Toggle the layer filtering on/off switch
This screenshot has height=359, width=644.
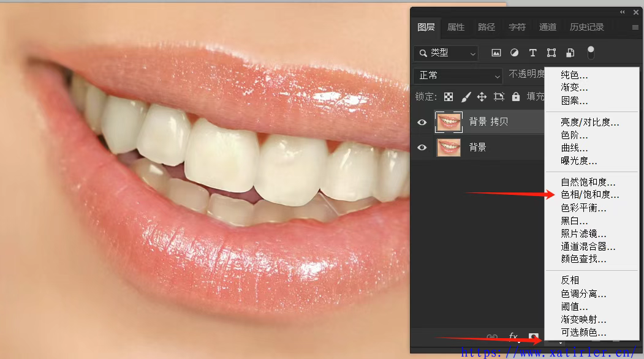(591, 53)
